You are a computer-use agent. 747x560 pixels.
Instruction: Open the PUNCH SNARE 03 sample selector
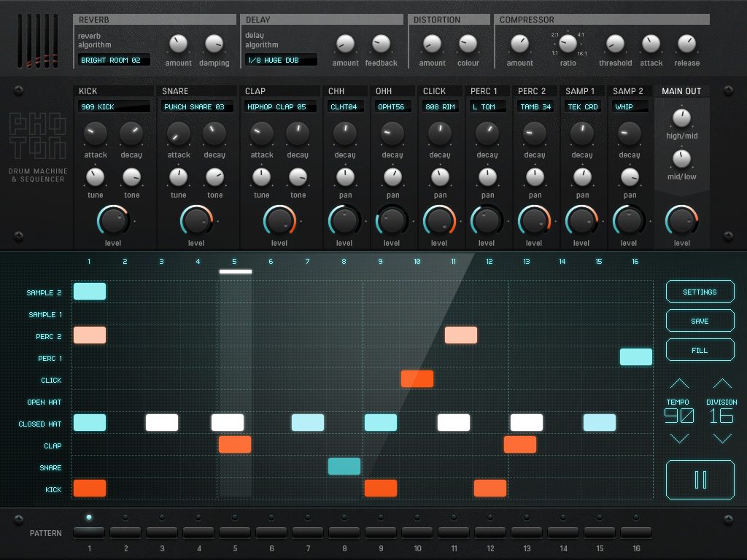coord(197,106)
